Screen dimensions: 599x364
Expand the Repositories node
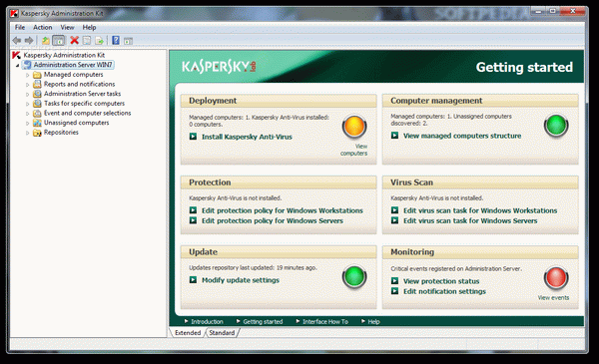(28, 133)
